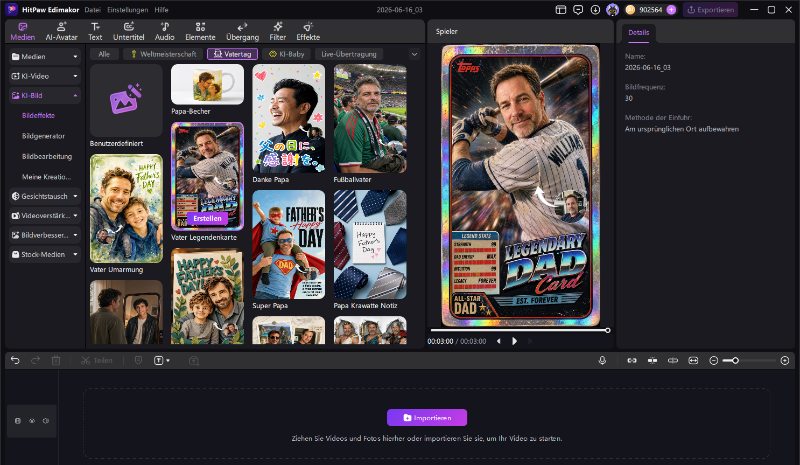800x465 pixels.
Task: Expand the category filter chevron
Action: point(414,54)
